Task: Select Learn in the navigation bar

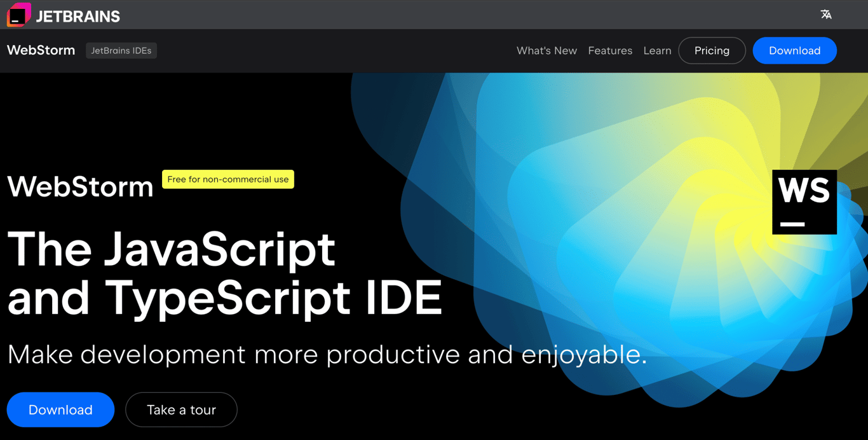Action: (x=657, y=50)
